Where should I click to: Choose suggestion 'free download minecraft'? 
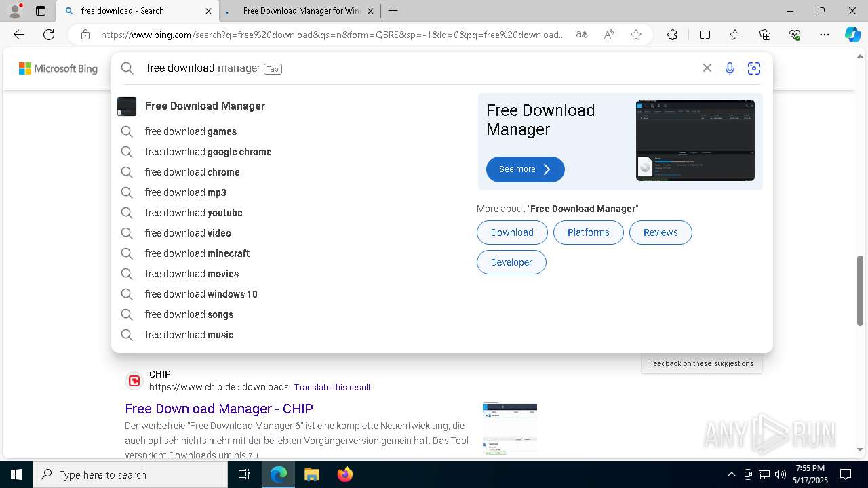pyautogui.click(x=197, y=253)
